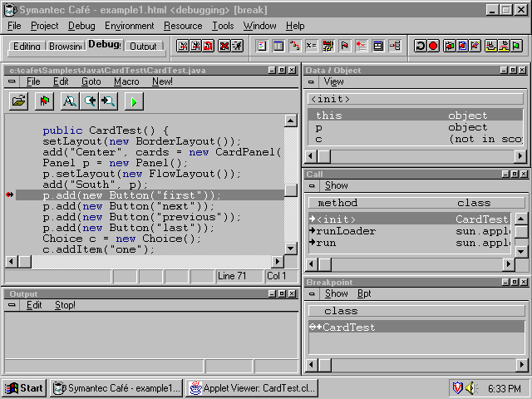Click the running figure debug toolbar icon

tap(237, 46)
